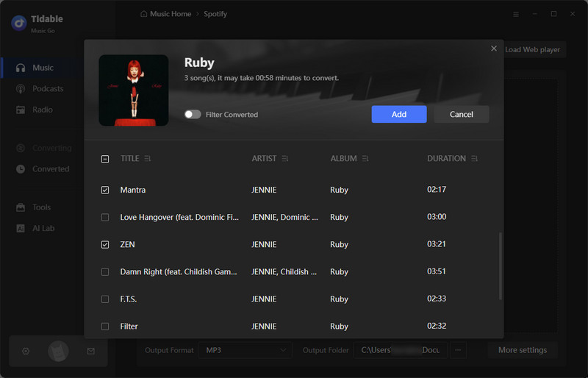Select Converted in the sidebar

point(43,169)
